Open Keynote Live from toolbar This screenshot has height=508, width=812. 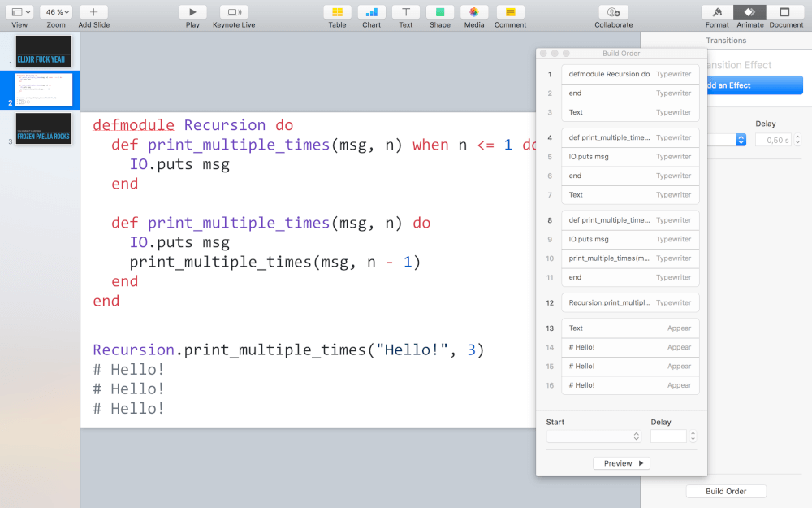pos(234,12)
